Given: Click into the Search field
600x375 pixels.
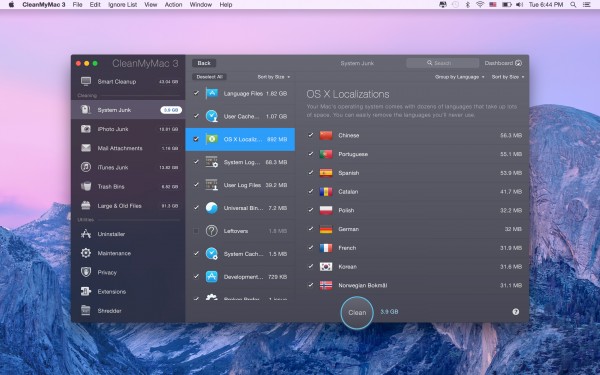Looking at the screenshot, I should coord(442,63).
